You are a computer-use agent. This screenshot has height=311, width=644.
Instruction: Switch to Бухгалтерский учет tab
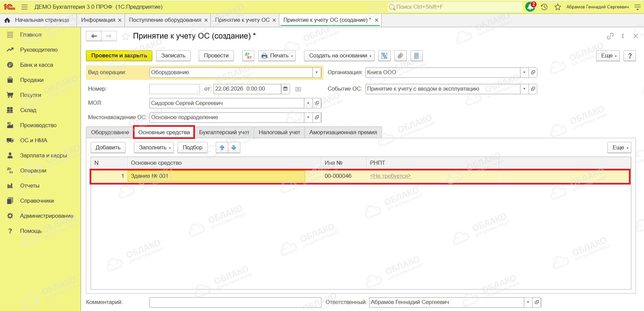[224, 133]
